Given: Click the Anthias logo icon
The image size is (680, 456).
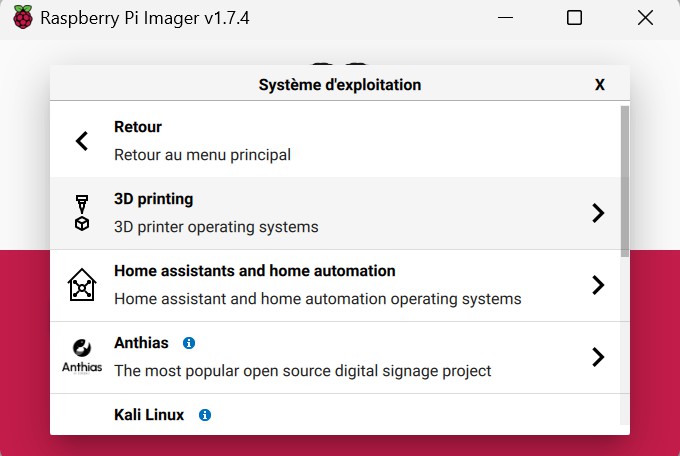Looking at the screenshot, I should (82, 357).
